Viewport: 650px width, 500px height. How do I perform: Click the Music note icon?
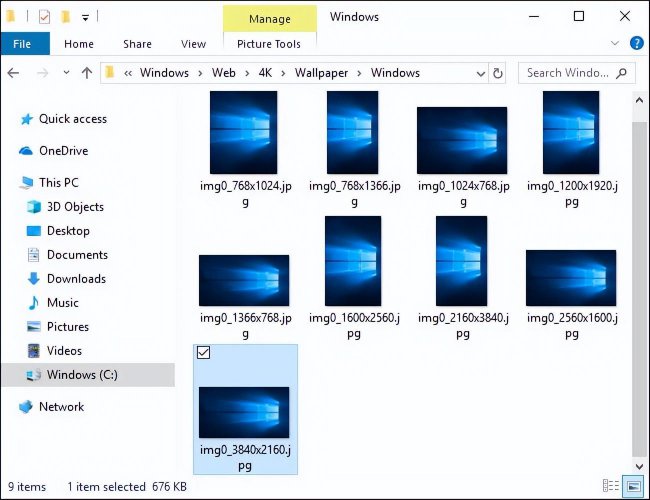[34, 303]
